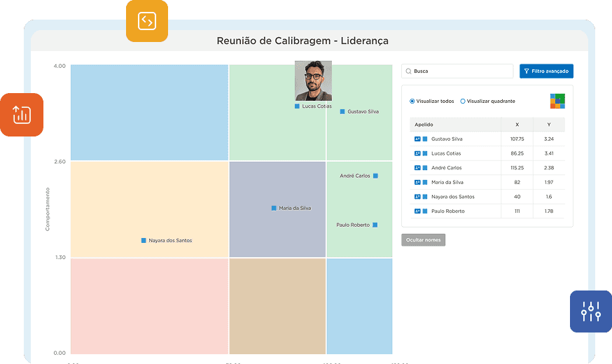
Task: Select Maria da Silva's point on chart
Action: (x=274, y=208)
